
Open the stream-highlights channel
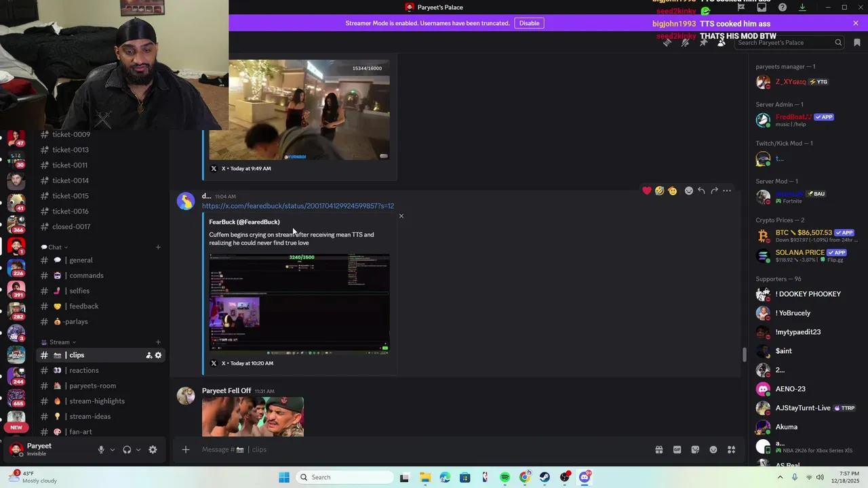coord(100,401)
